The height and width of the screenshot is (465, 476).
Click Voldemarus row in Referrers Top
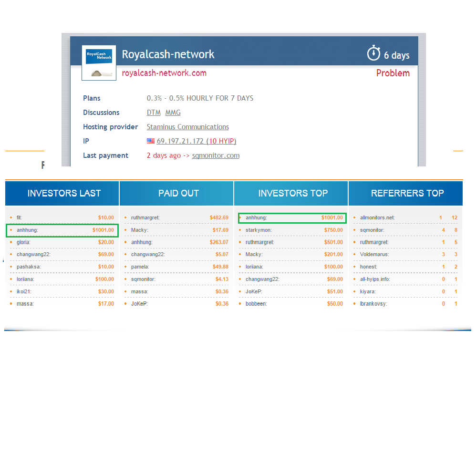pyautogui.click(x=405, y=254)
